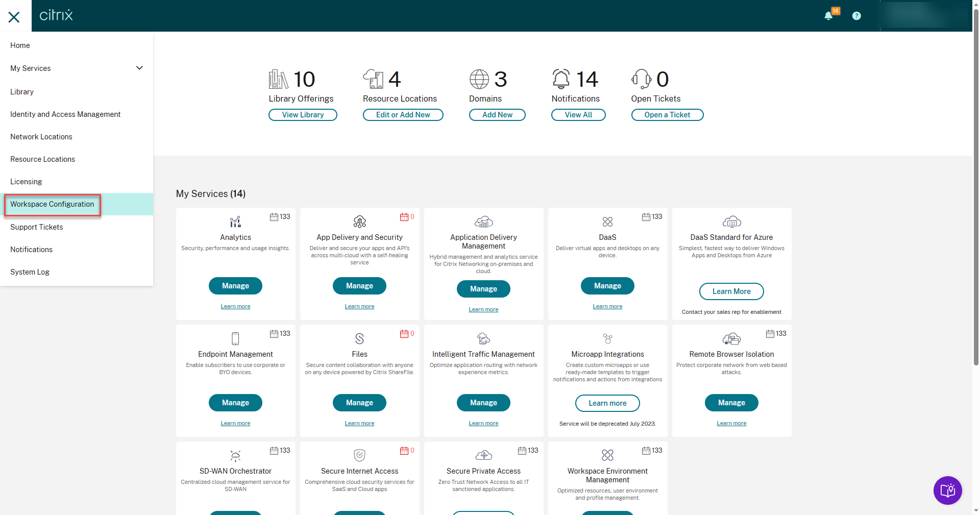Click Learn More for DaaS Standard for Azure
The width and height of the screenshot is (980, 515).
point(731,291)
